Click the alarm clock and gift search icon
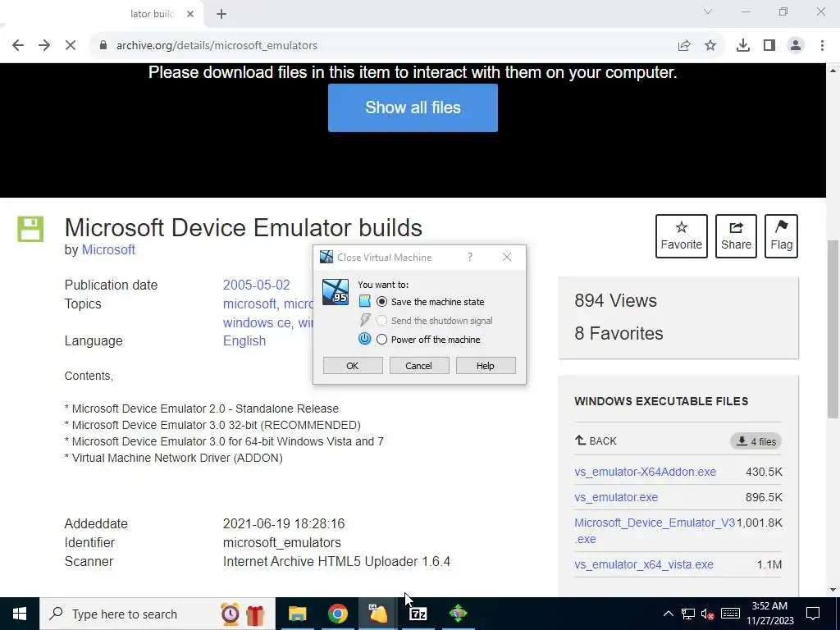The image size is (840, 630). [243, 614]
